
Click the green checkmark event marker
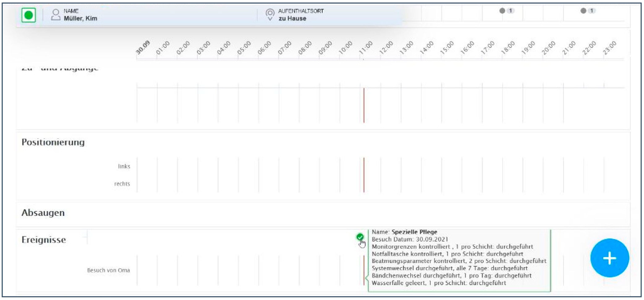pos(360,237)
